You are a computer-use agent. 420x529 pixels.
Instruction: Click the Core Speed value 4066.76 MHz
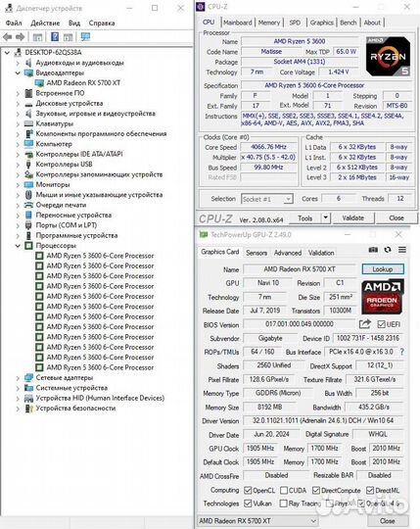[x=268, y=147]
